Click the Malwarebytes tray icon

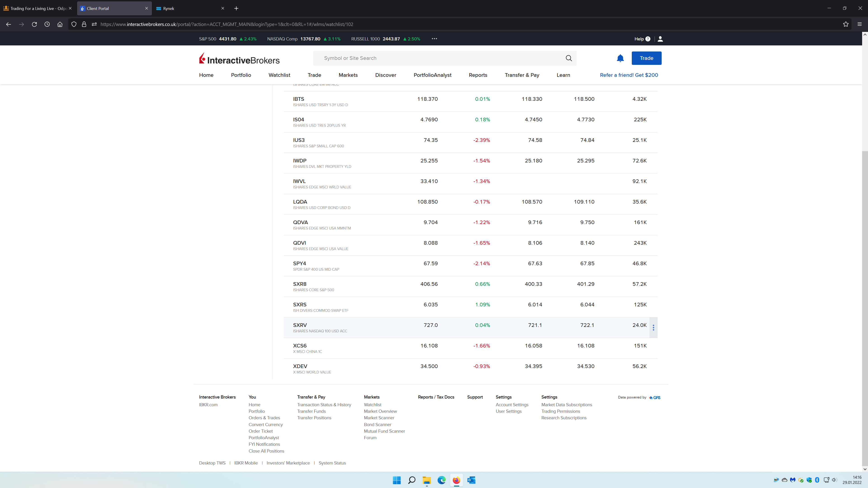(x=793, y=480)
